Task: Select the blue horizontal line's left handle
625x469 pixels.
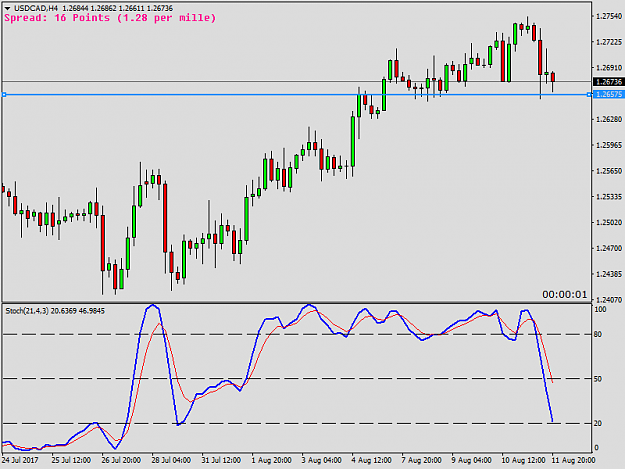Action: pos(4,94)
